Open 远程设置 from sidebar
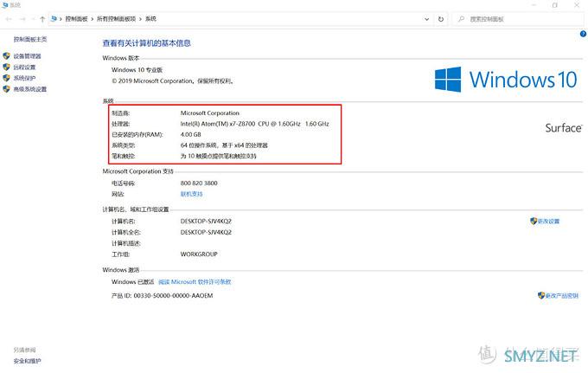The width and height of the screenshot is (588, 373). [x=24, y=68]
